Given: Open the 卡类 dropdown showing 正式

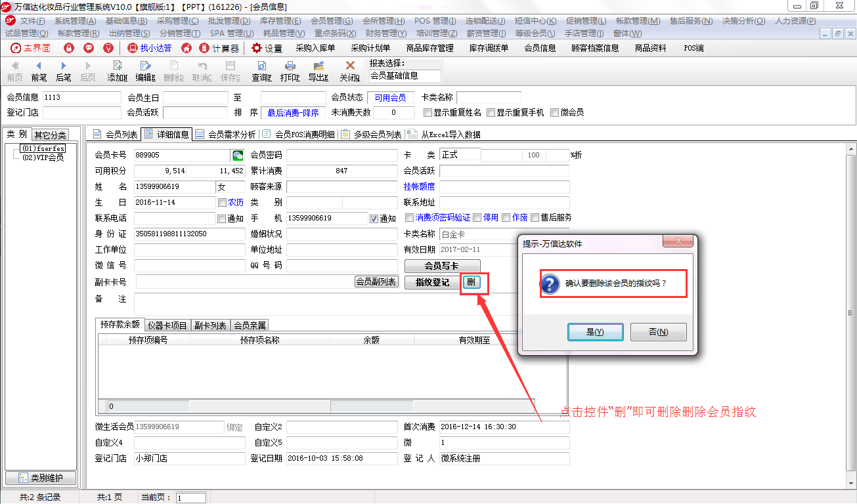Looking at the screenshot, I should tap(460, 156).
